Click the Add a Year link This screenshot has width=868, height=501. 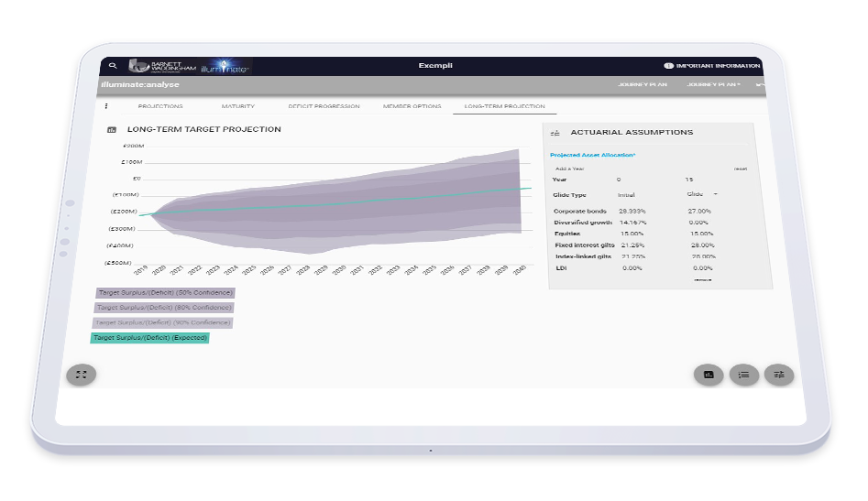point(569,169)
